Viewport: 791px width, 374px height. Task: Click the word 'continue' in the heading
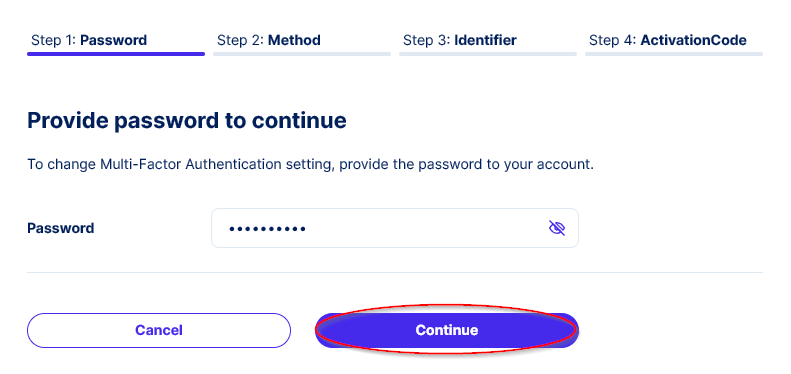point(299,121)
